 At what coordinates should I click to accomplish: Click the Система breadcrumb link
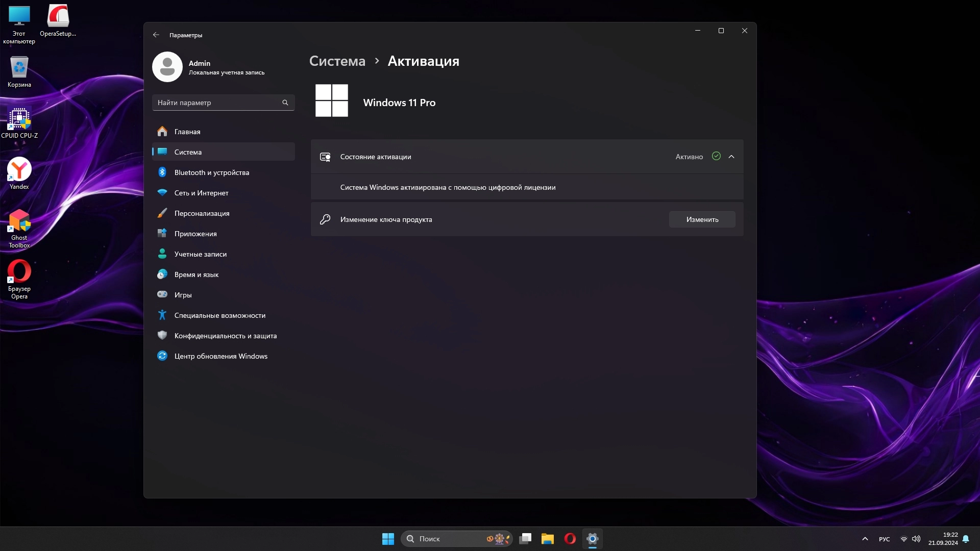(337, 61)
